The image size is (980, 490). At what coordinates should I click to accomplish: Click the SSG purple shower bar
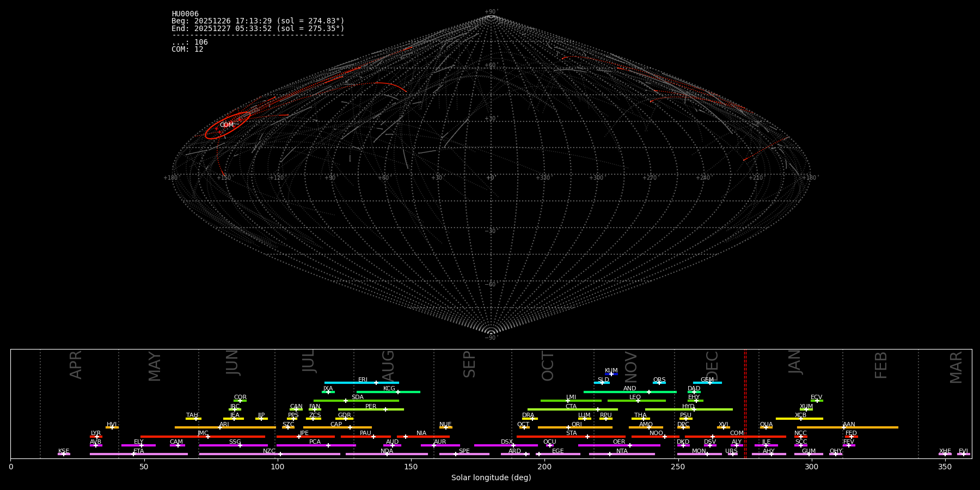[x=233, y=445]
